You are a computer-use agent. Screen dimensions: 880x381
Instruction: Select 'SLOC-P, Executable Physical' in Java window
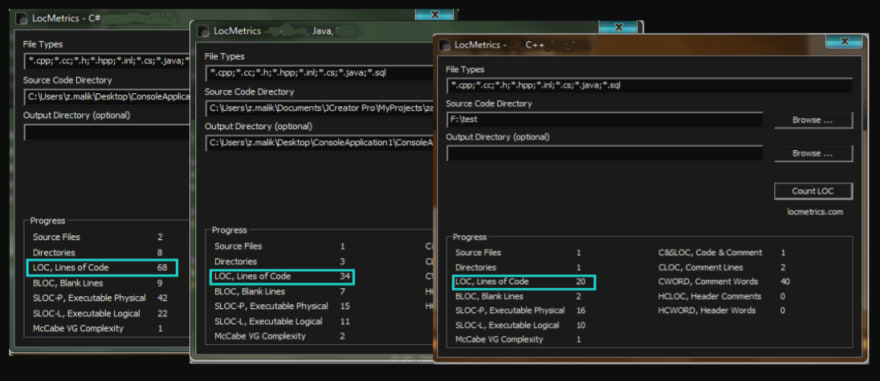(x=271, y=306)
